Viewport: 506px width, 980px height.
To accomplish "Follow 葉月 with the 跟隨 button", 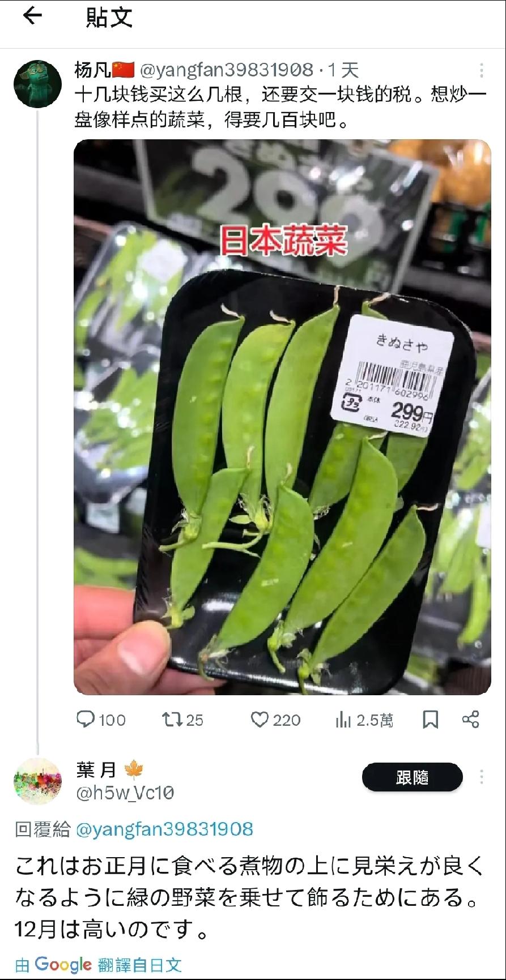I will click(412, 777).
